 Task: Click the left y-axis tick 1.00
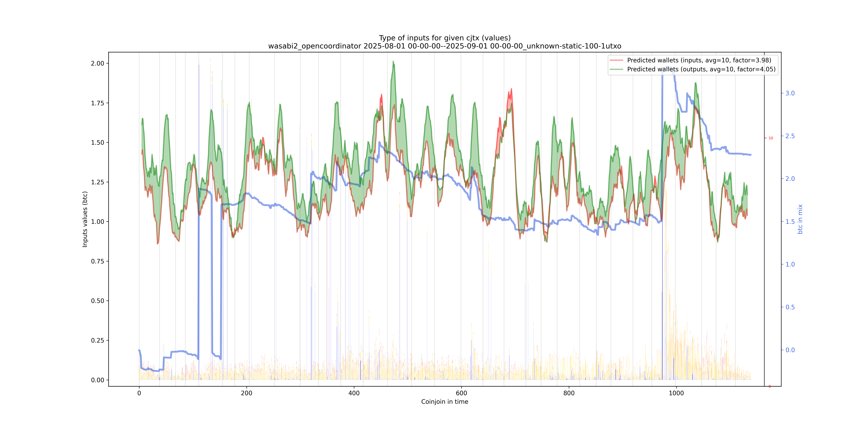coord(97,222)
